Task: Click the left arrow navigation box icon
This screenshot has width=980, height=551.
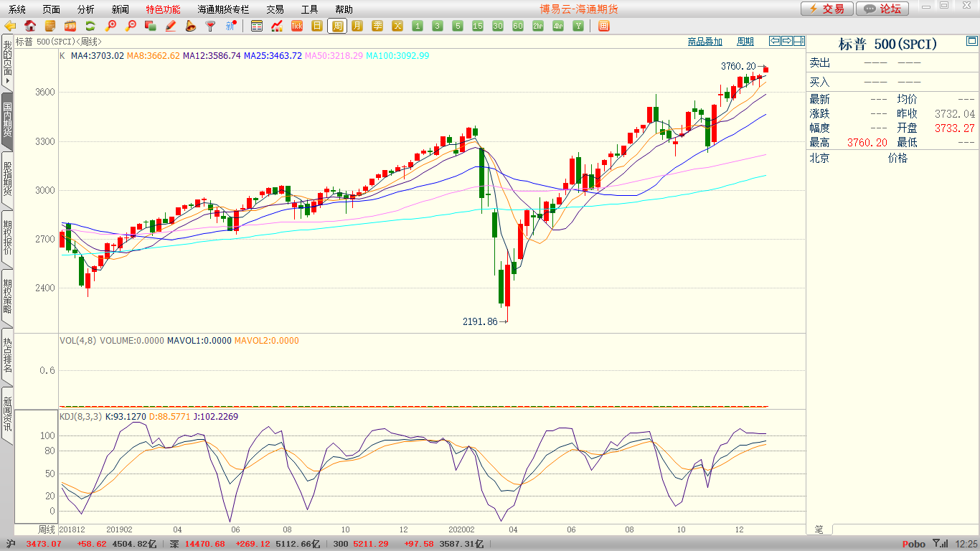Action: pyautogui.click(x=775, y=41)
